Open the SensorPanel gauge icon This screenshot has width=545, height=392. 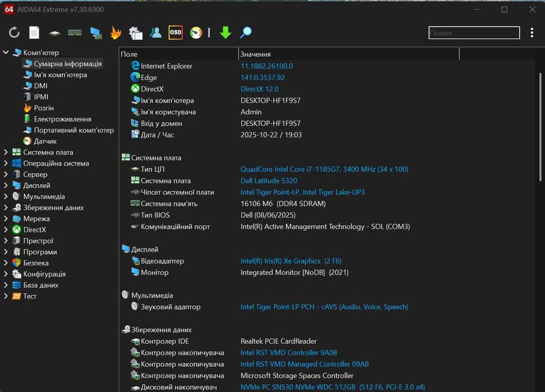coord(196,32)
